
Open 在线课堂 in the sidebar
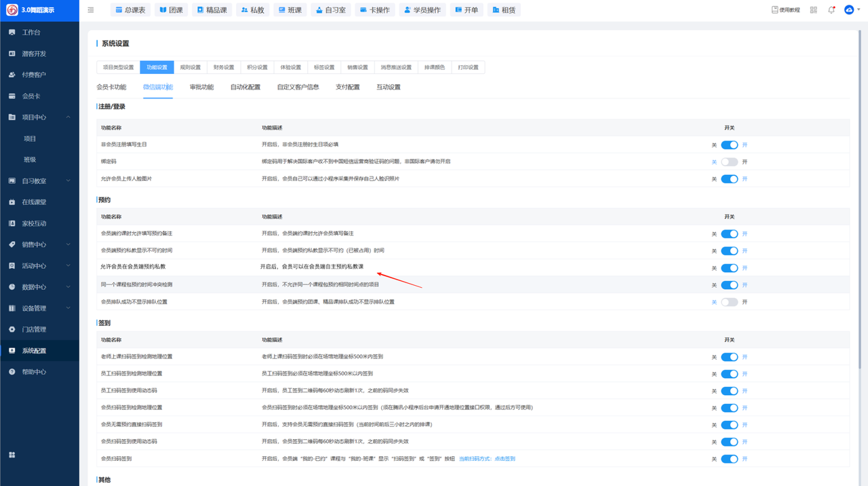pos(34,202)
